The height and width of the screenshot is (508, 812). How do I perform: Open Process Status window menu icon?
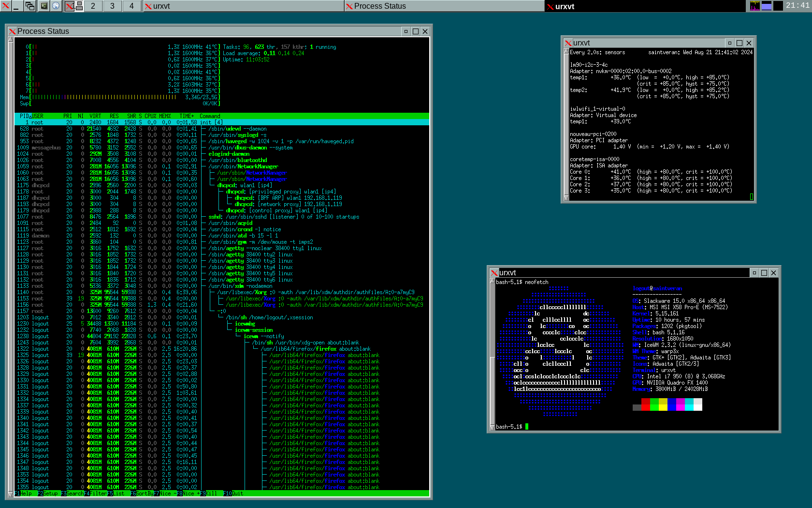[13, 31]
